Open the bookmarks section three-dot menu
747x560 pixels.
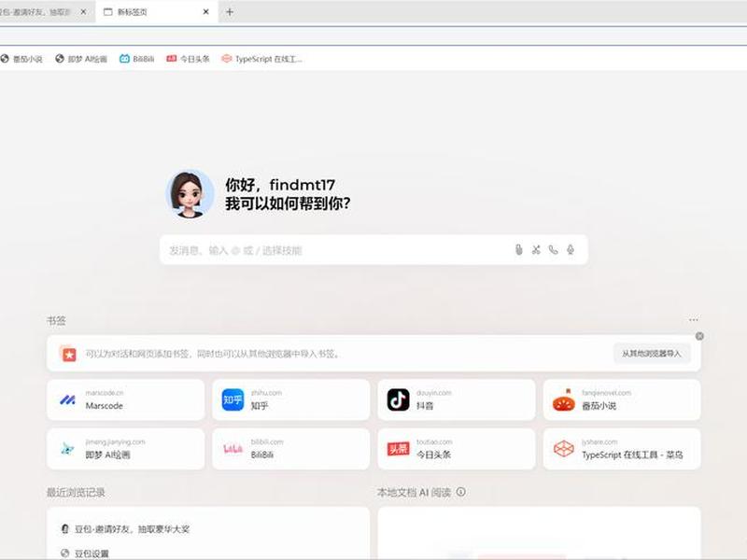pyautogui.click(x=693, y=319)
